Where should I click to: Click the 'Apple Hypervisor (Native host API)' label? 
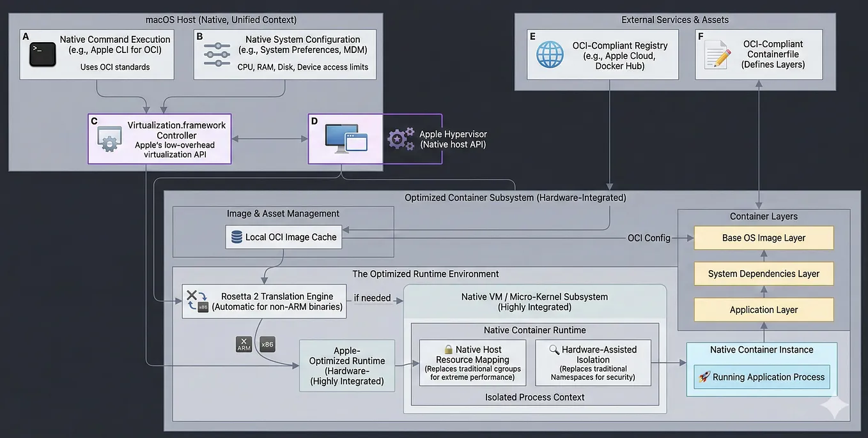click(x=453, y=139)
